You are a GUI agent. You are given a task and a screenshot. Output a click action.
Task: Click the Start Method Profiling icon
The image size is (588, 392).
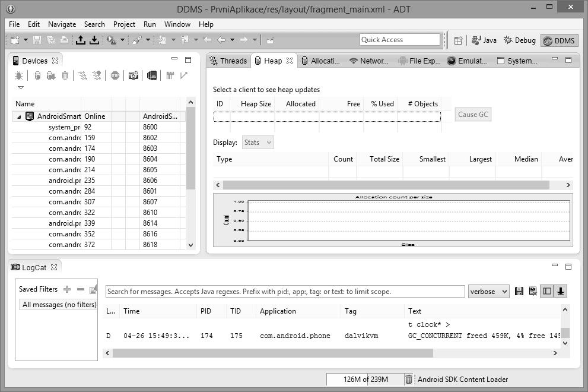pos(96,75)
